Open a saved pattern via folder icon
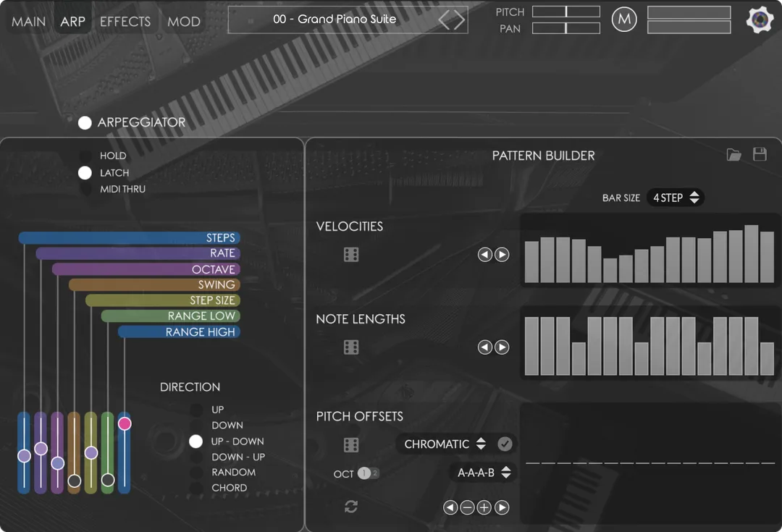782x532 pixels. point(734,154)
